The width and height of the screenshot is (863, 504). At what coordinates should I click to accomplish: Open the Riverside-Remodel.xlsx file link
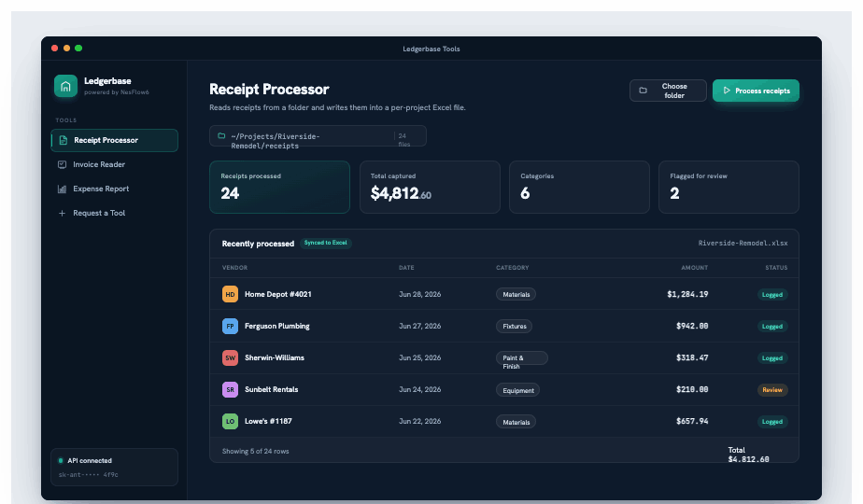tap(743, 244)
